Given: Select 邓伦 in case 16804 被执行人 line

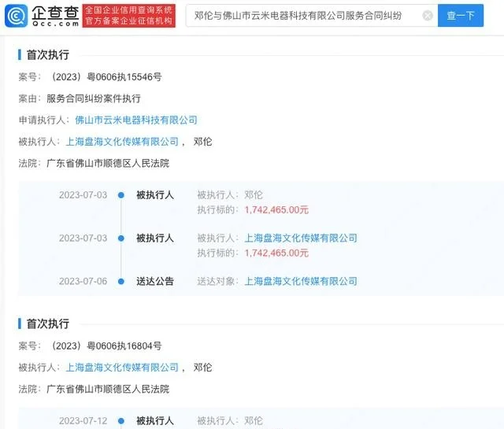Looking at the screenshot, I should [x=203, y=368].
